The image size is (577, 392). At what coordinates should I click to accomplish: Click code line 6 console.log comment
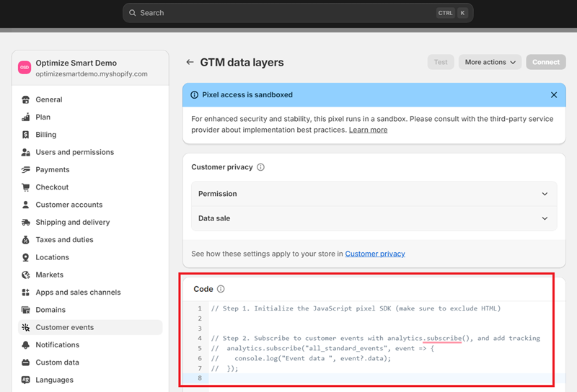tap(301, 359)
